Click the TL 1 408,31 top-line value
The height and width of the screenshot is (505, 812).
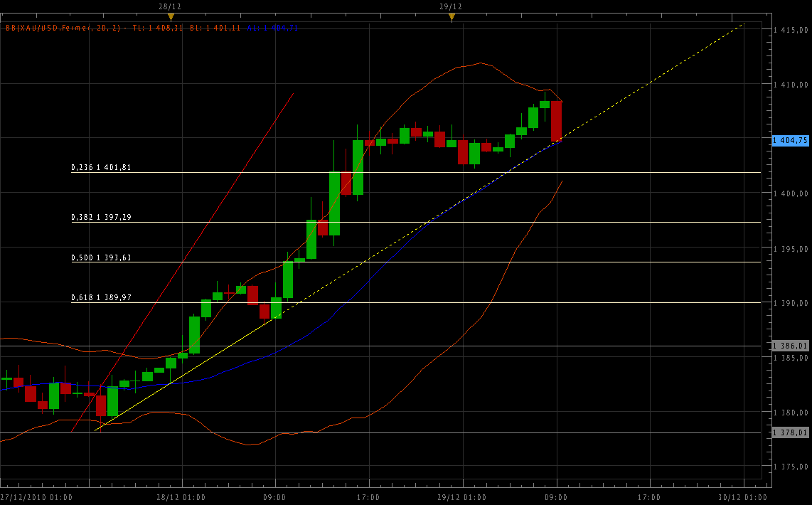[158, 28]
